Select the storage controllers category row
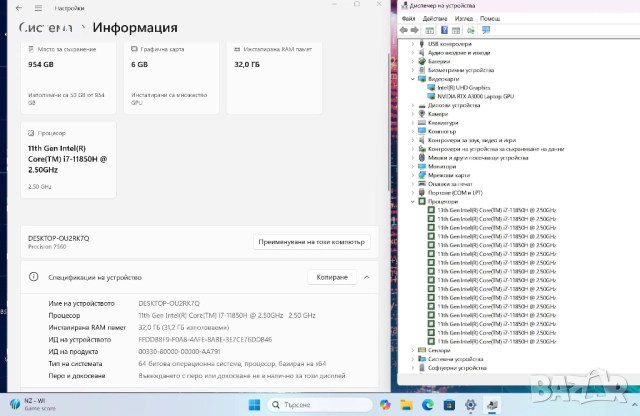The width and height of the screenshot is (640, 416). [x=496, y=149]
